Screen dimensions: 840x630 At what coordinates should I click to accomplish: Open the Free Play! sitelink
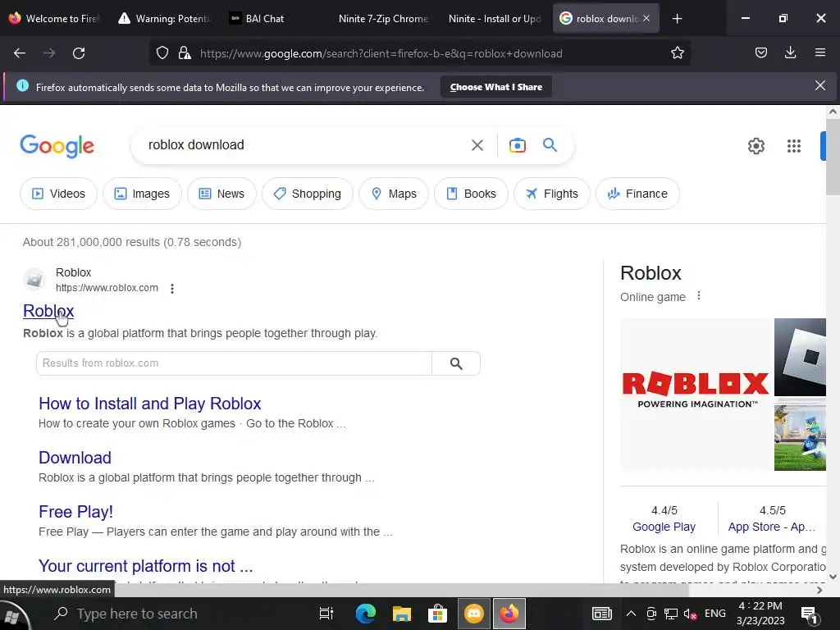(x=76, y=512)
